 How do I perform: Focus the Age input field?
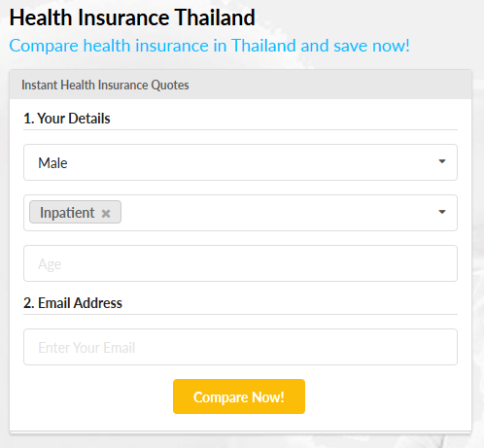pos(240,263)
